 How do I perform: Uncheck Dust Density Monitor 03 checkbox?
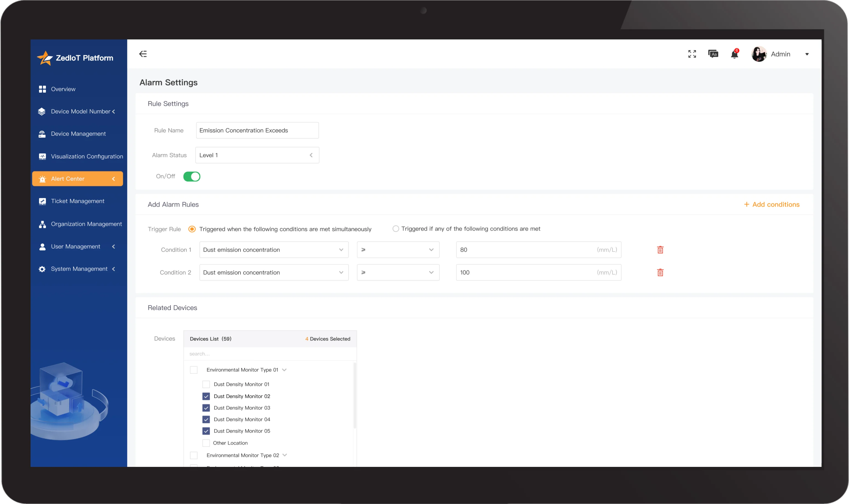click(206, 408)
